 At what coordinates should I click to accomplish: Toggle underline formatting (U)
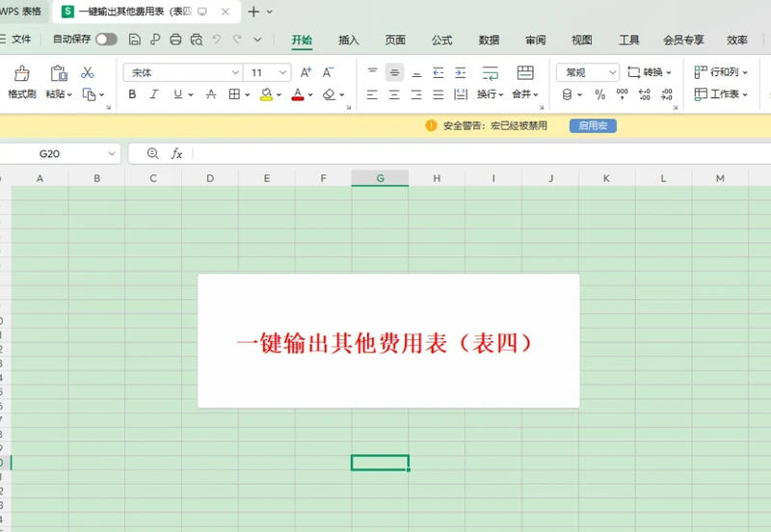pyautogui.click(x=177, y=93)
